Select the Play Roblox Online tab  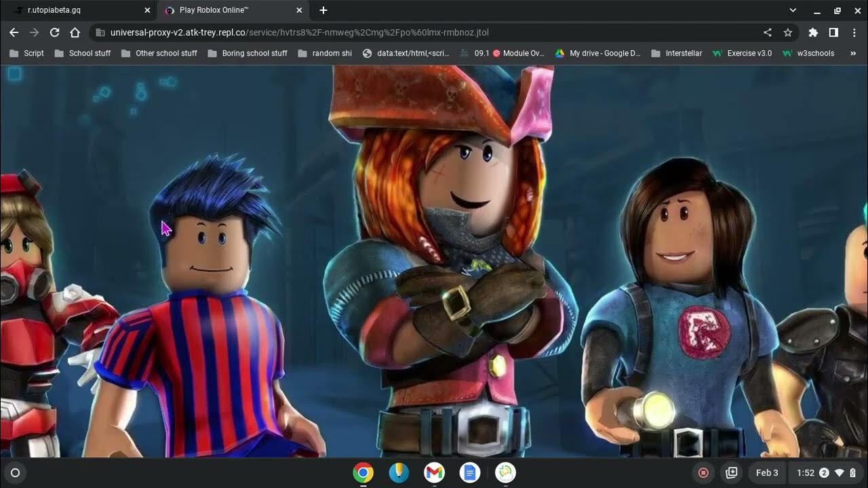click(233, 10)
